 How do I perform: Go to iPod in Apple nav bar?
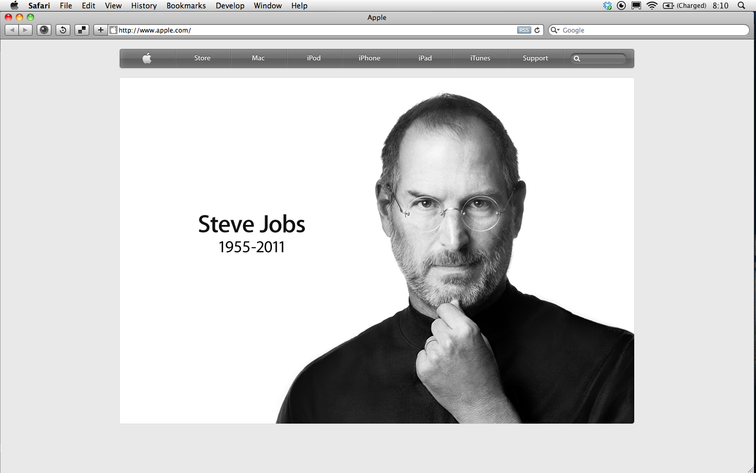(x=313, y=58)
